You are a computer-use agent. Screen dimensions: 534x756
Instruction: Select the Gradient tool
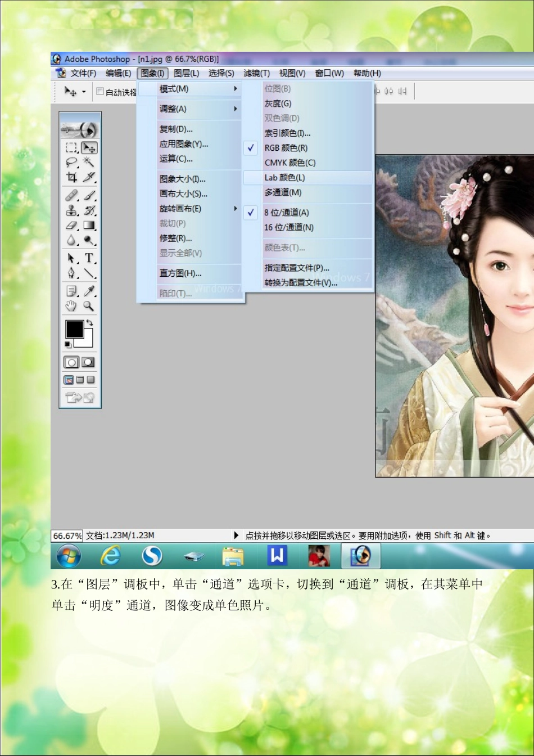click(89, 226)
